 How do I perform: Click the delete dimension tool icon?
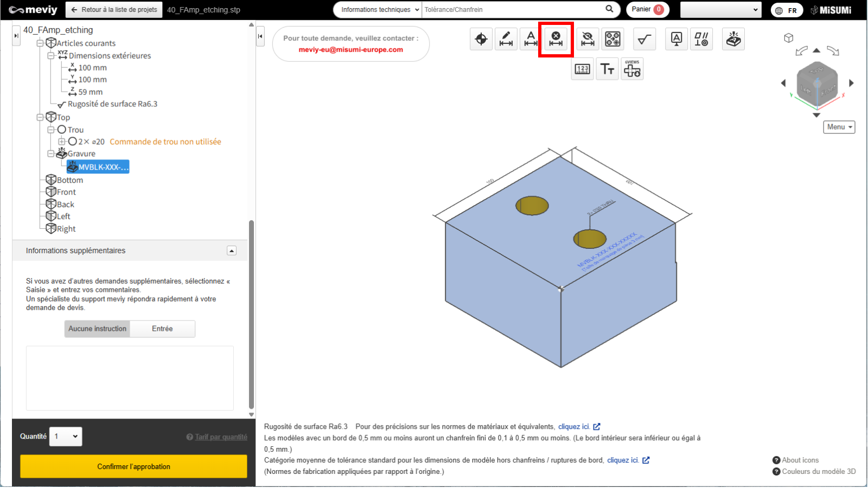556,39
